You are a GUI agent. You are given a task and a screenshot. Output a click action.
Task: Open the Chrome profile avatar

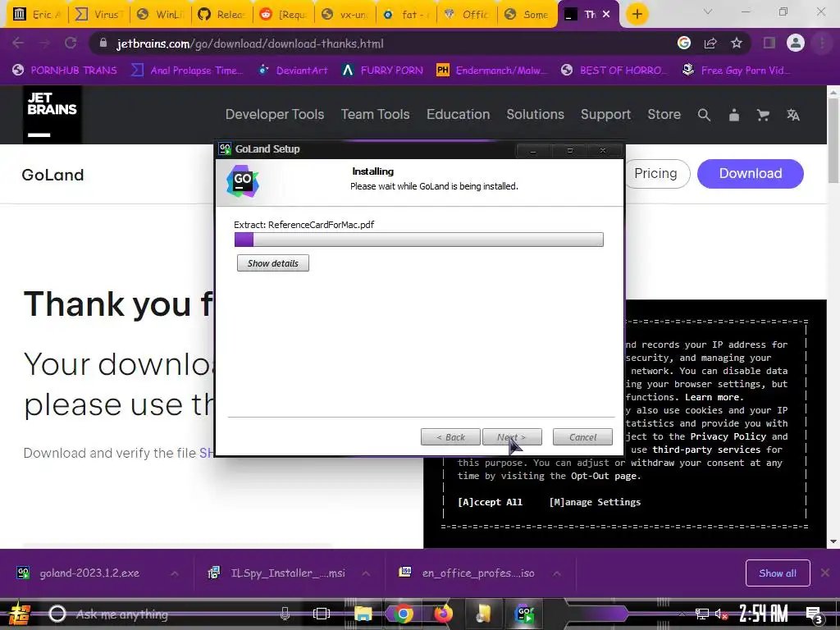[x=796, y=43]
